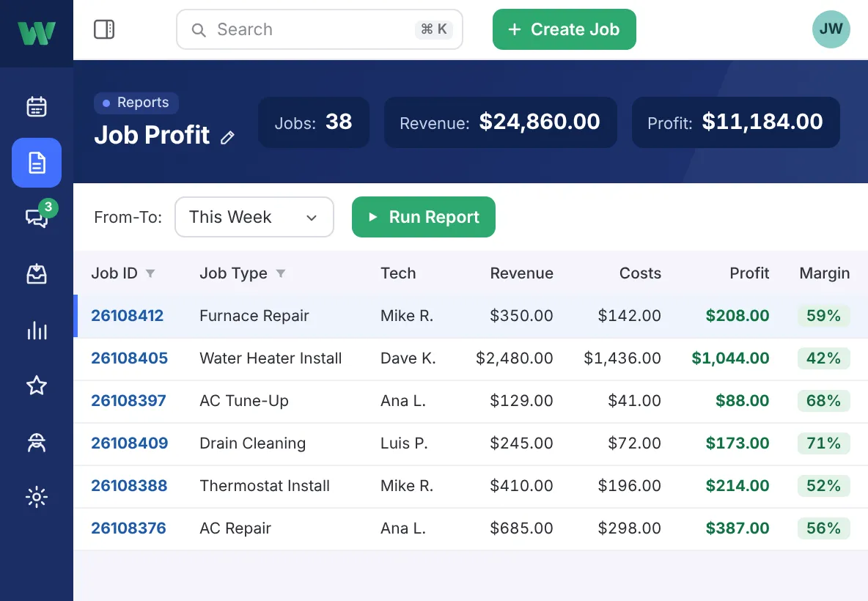Click the 42% margin badge
The width and height of the screenshot is (868, 601).
(x=824, y=358)
